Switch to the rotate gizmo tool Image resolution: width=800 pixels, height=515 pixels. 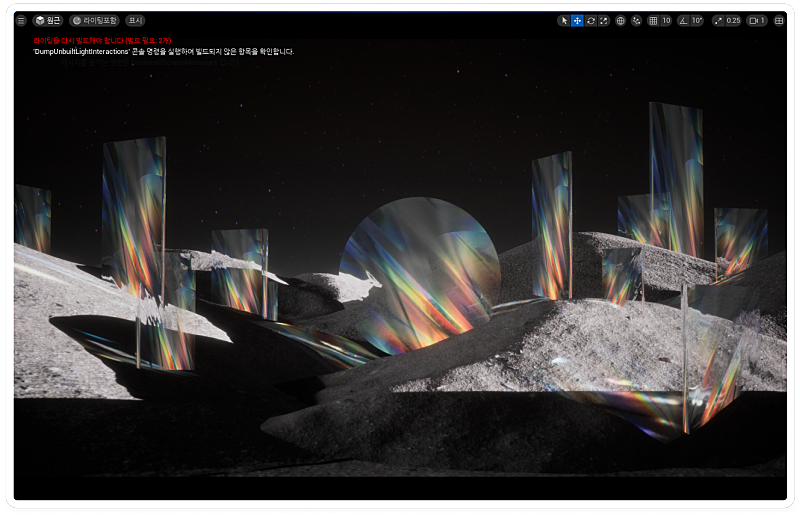click(590, 20)
